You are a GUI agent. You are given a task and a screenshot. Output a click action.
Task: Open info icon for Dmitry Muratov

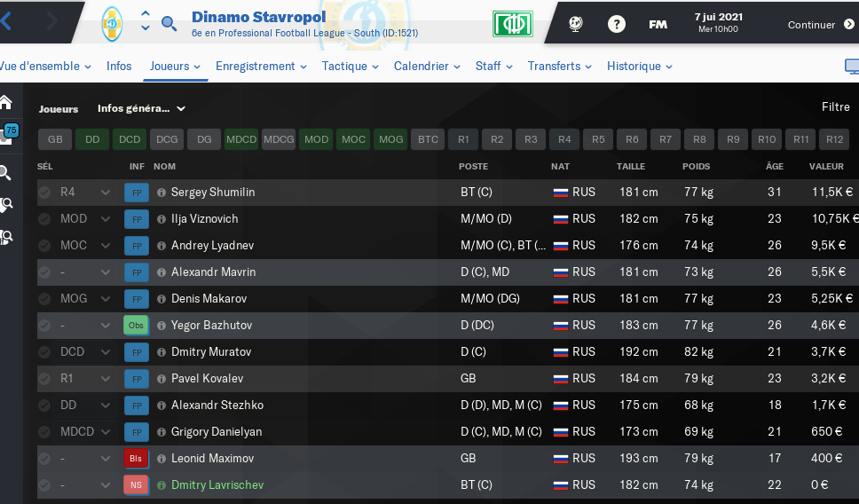162,352
